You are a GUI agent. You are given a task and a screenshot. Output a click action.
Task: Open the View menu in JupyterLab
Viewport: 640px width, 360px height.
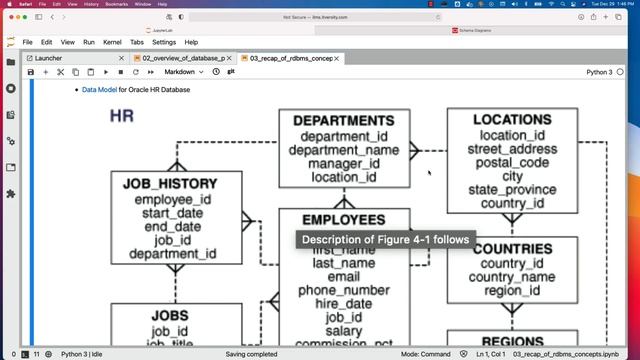[68, 42]
